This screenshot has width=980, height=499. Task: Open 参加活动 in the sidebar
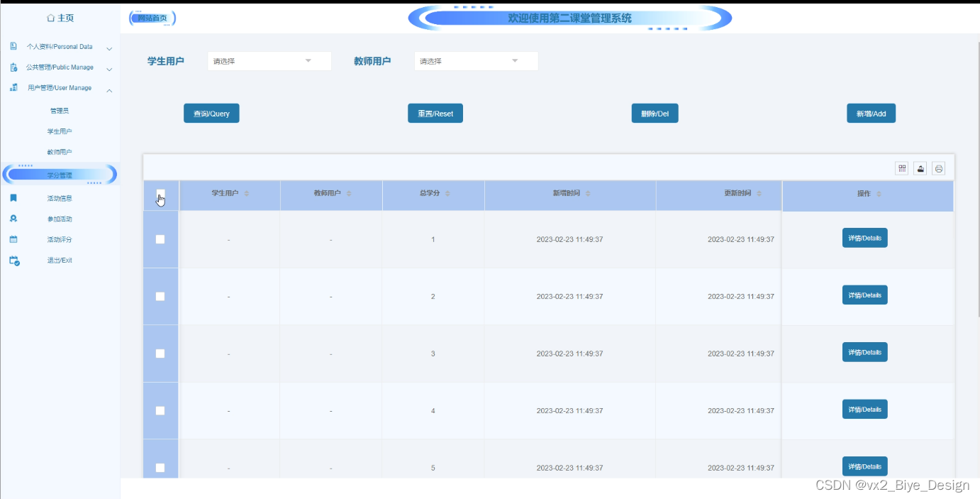point(60,219)
